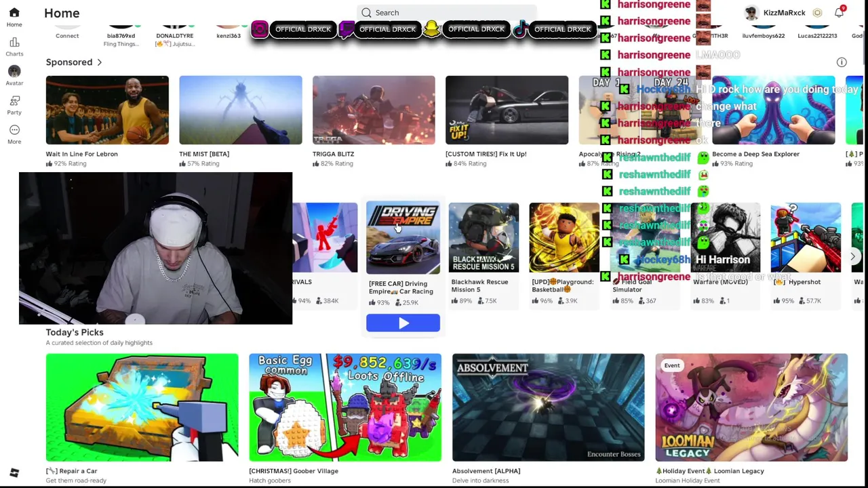868x488 pixels.
Task: Click 84% Rating under Fix It Up
Action: click(x=466, y=164)
